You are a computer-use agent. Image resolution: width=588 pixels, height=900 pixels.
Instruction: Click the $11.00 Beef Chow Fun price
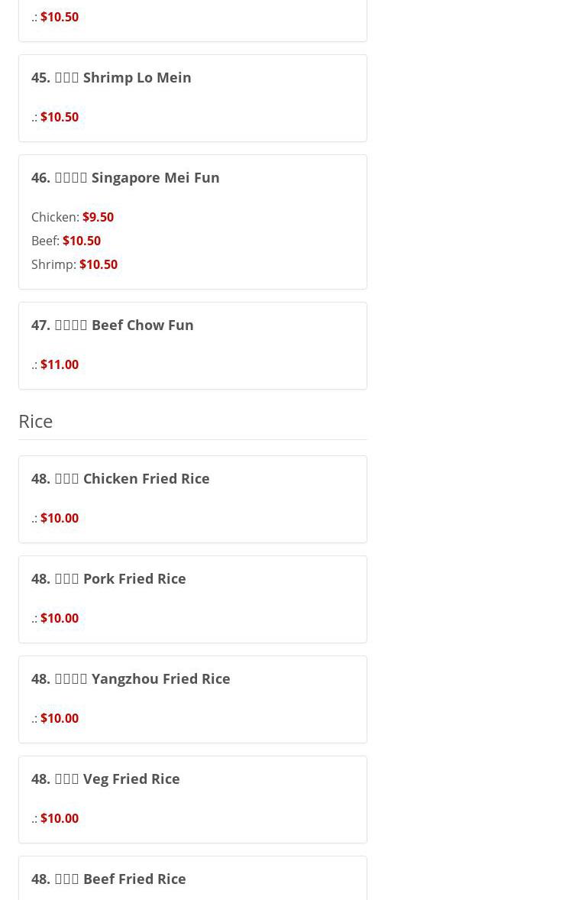pyautogui.click(x=59, y=364)
